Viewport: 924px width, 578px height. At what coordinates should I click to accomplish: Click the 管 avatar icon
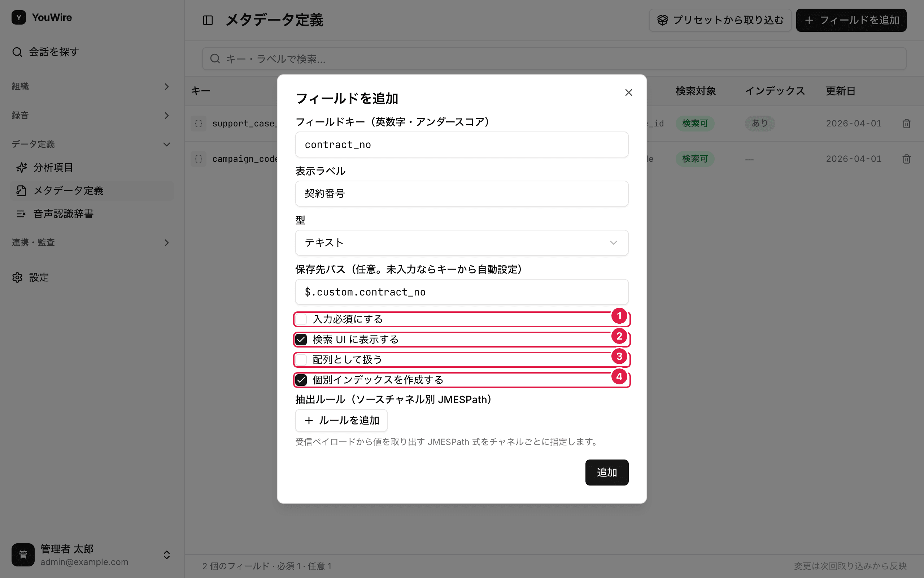pos(23,555)
